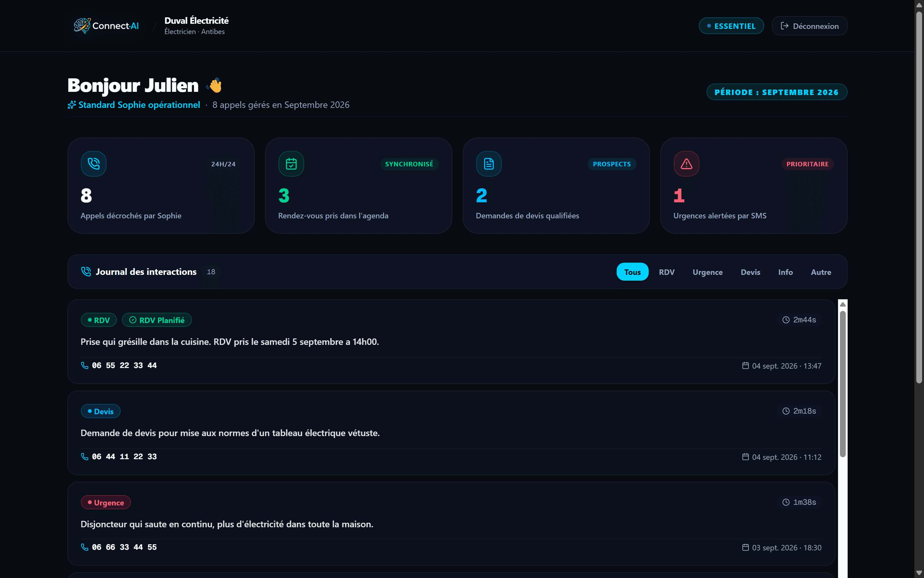Click the 2m44s call duration
This screenshot has height=578, width=924.
[805, 320]
